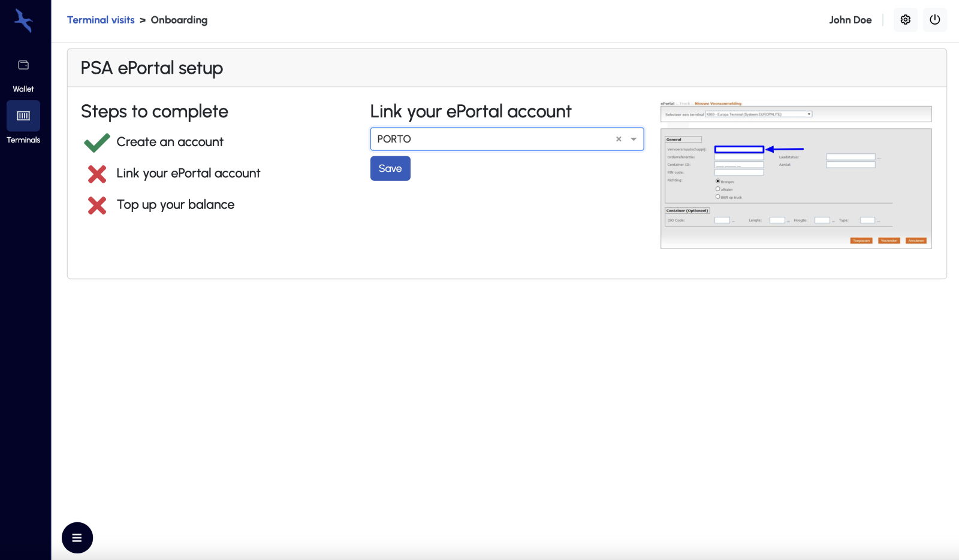Viewport: 959px width, 560px height.
Task: Clear the PORTO selection
Action: [x=619, y=139]
